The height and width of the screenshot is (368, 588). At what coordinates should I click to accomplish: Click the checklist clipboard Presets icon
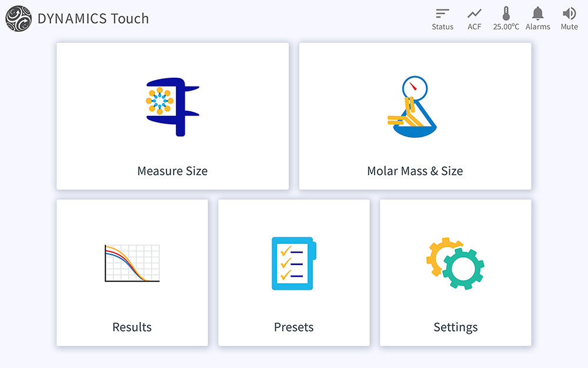[293, 263]
